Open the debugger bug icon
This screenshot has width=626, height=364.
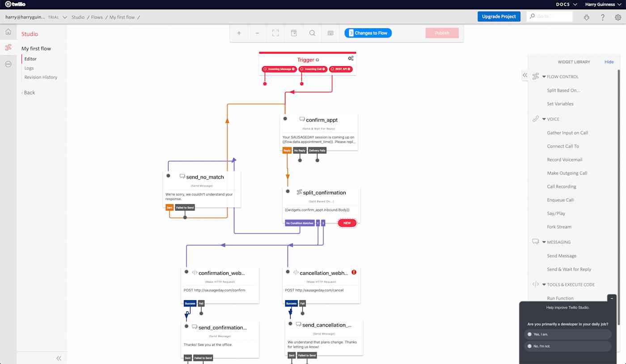tap(587, 17)
